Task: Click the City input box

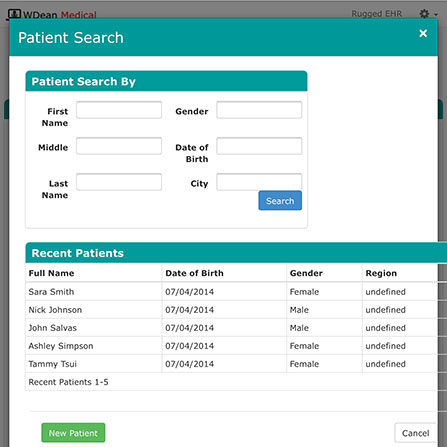Action: point(259,182)
